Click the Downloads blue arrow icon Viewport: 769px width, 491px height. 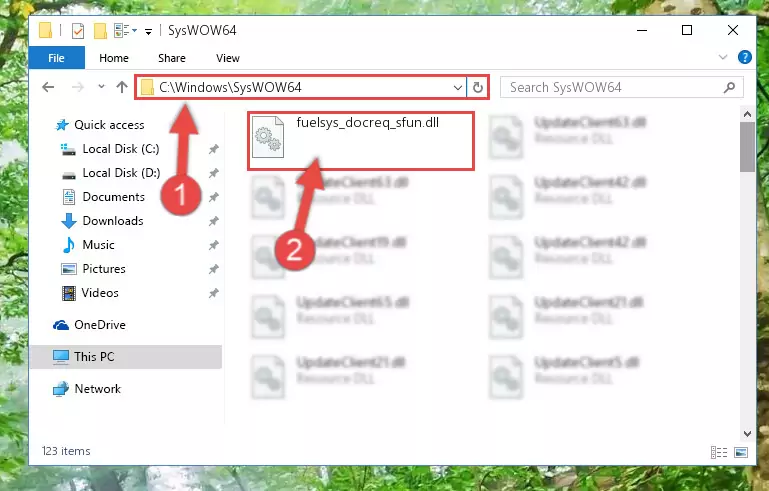point(69,221)
